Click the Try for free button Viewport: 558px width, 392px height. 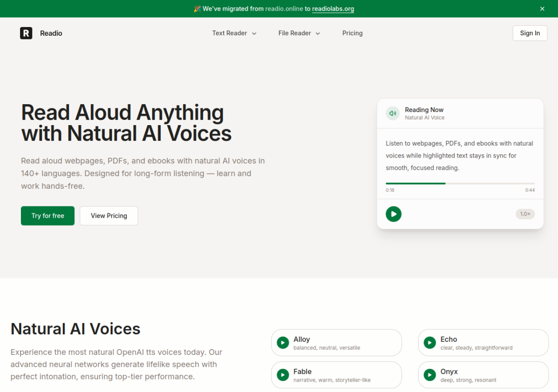(48, 216)
